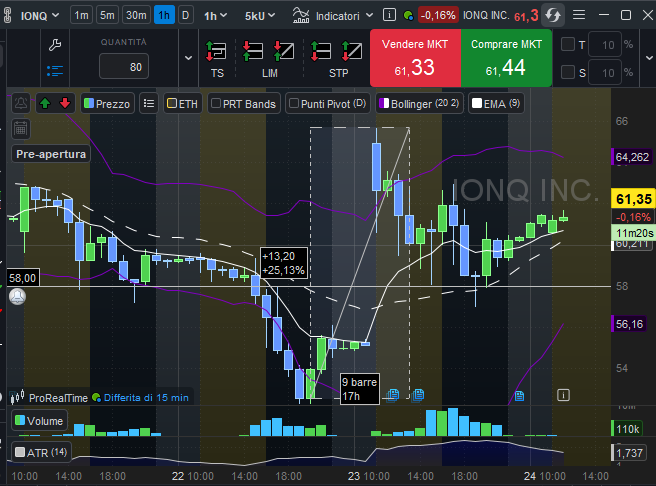Open the 5kU units dropdown
The width and height of the screenshot is (656, 486).
(262, 16)
